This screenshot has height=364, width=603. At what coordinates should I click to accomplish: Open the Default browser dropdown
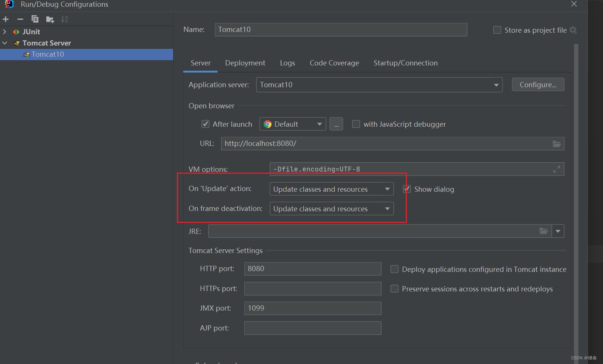coord(293,124)
